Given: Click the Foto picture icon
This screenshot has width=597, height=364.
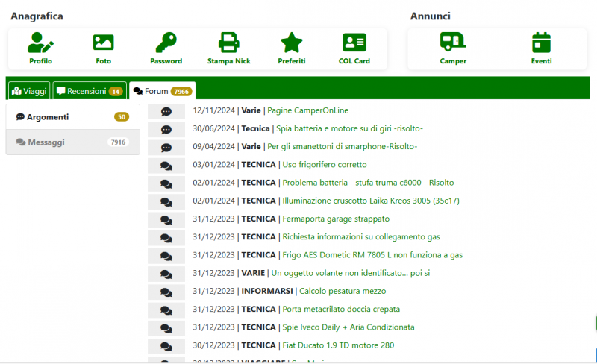Looking at the screenshot, I should click(x=103, y=43).
